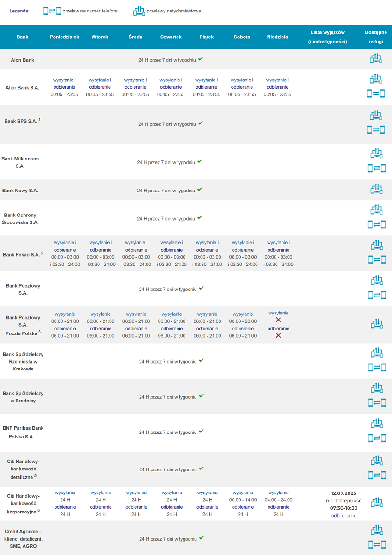
Task: Click BNP Paribas phone transfer icon
Action: point(376,438)
